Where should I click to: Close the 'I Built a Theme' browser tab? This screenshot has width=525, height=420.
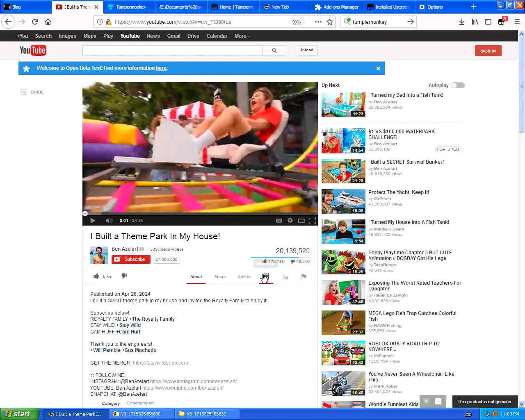click(96, 7)
